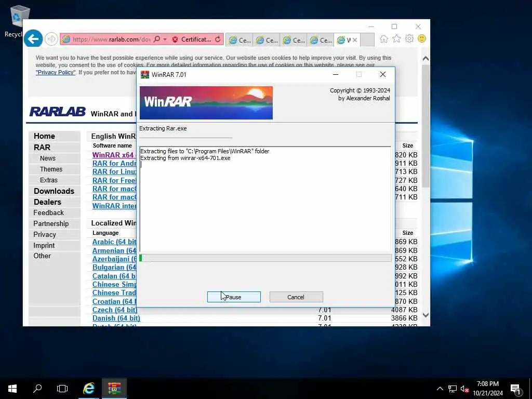Click the WinRAR title bar icon

145,75
